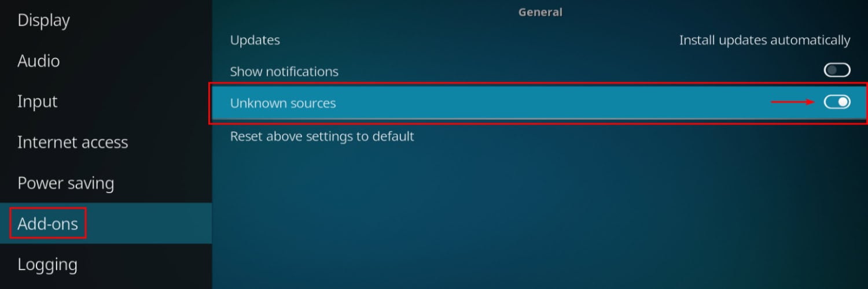The height and width of the screenshot is (289, 868).
Task: Change the Install updates automatically value
Action: click(764, 40)
